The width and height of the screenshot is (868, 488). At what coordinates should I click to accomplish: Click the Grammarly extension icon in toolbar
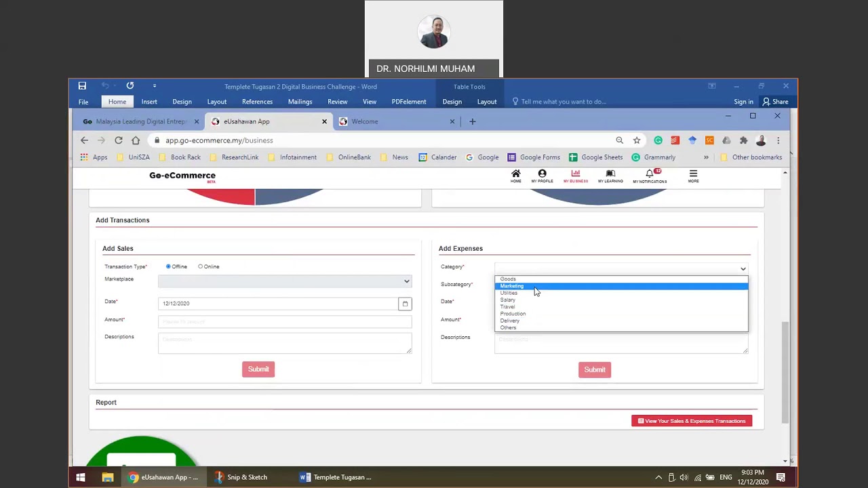pyautogui.click(x=658, y=140)
